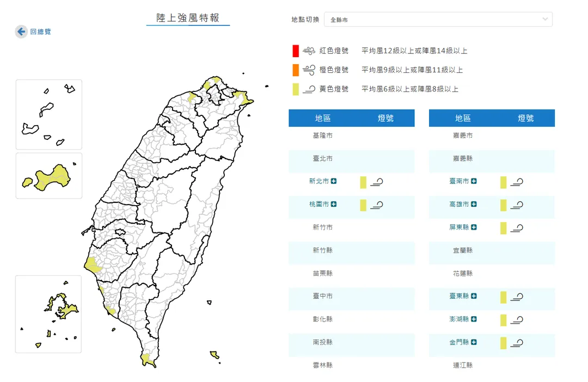Image resolution: width=588 pixels, height=382 pixels.
Task: Click the dropdown chevron in location selector
Action: coord(545,19)
